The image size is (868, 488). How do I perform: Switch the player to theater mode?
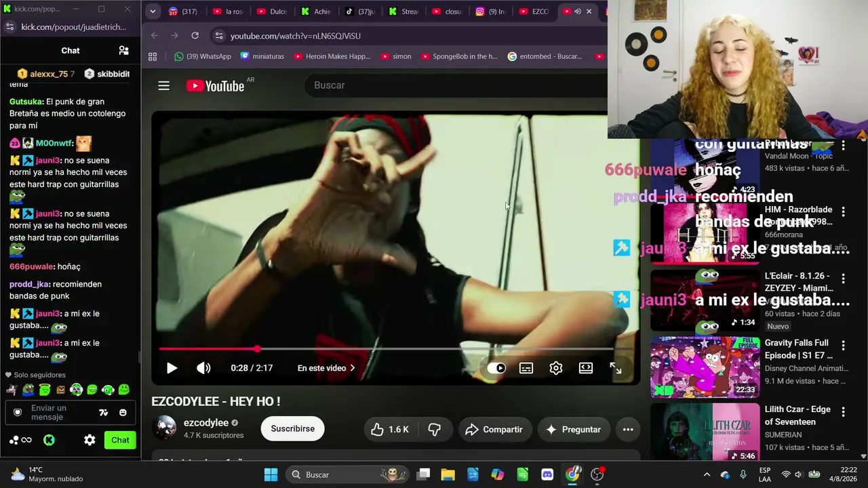click(586, 368)
